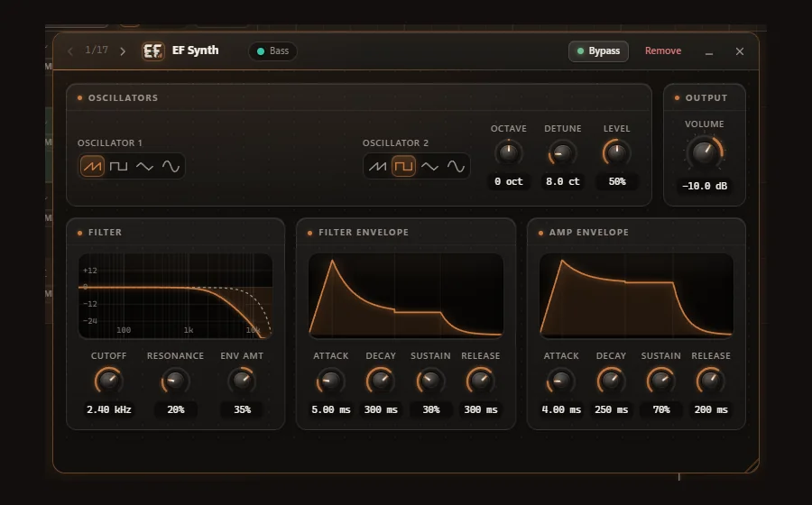Click the Filter Envelope curve display
The height and width of the screenshot is (505, 812).
click(405, 296)
